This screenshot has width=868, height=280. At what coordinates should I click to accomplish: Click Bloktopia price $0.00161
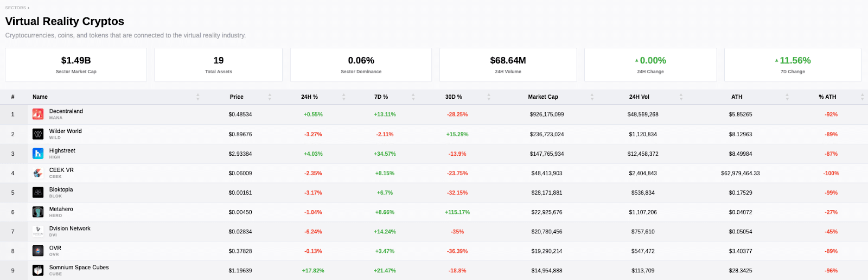pyautogui.click(x=240, y=193)
